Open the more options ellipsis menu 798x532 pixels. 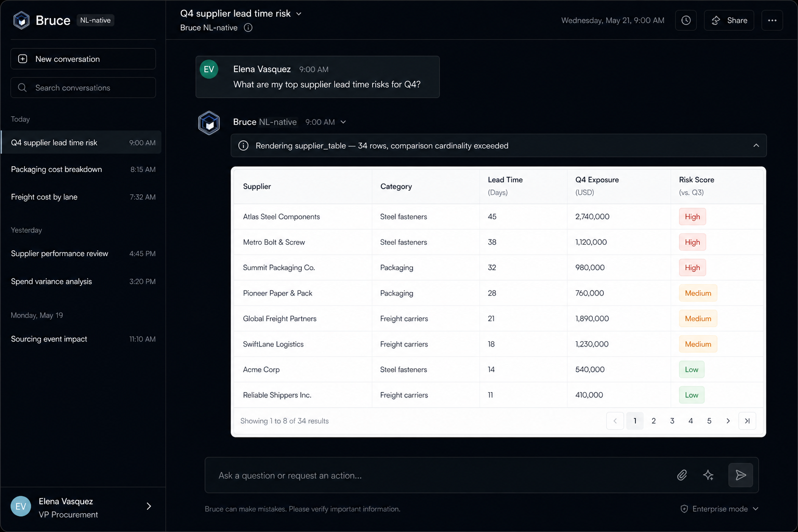[x=772, y=20]
